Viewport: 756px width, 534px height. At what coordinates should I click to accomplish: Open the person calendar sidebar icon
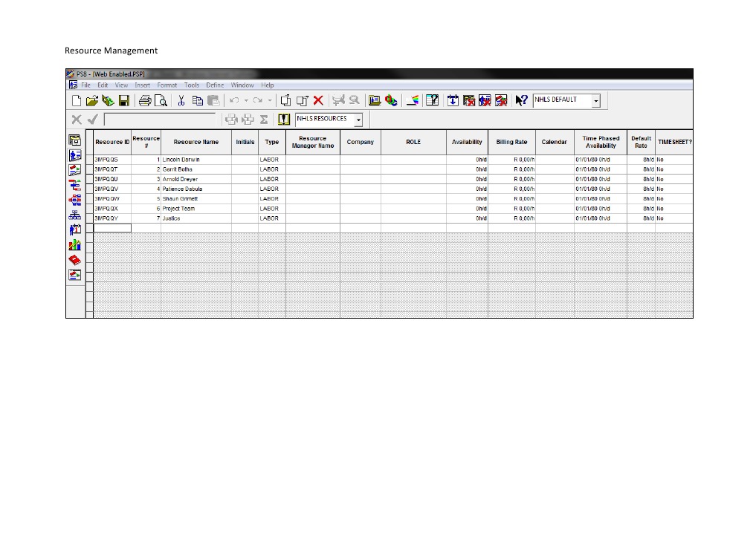tap(75, 229)
